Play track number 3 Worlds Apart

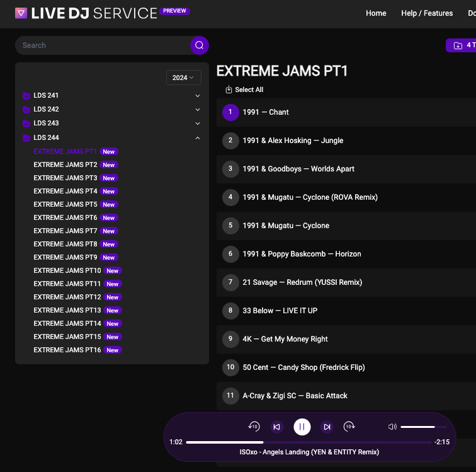coord(230,169)
